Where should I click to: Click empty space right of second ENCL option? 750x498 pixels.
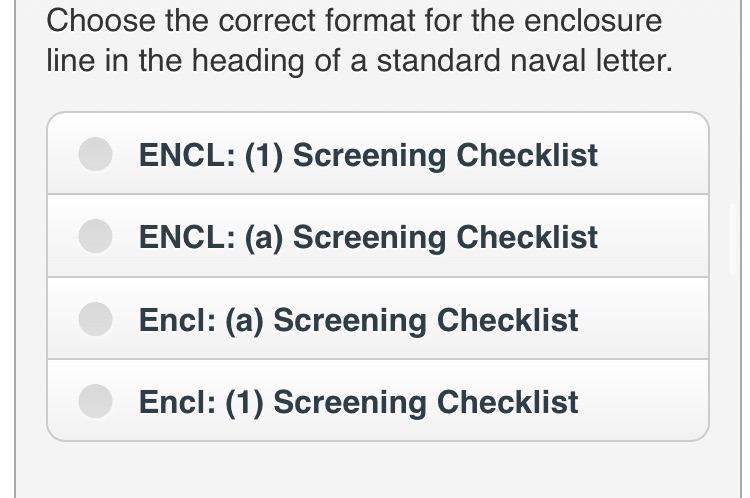click(653, 236)
